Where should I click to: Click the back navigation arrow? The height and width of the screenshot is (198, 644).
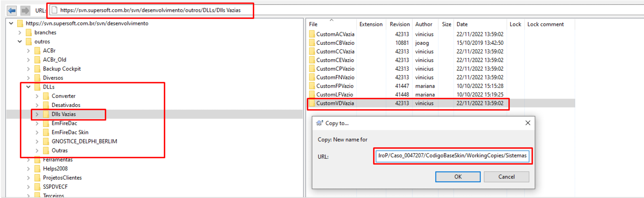pos(12,10)
